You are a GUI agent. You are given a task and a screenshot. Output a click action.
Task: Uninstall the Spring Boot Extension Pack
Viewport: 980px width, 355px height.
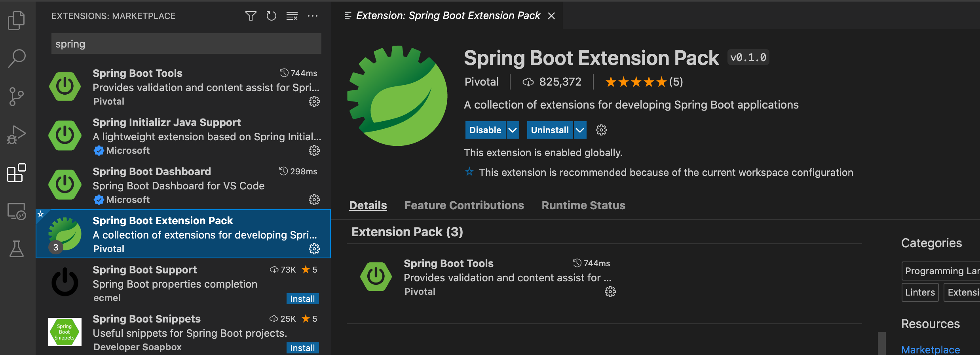pyautogui.click(x=550, y=130)
